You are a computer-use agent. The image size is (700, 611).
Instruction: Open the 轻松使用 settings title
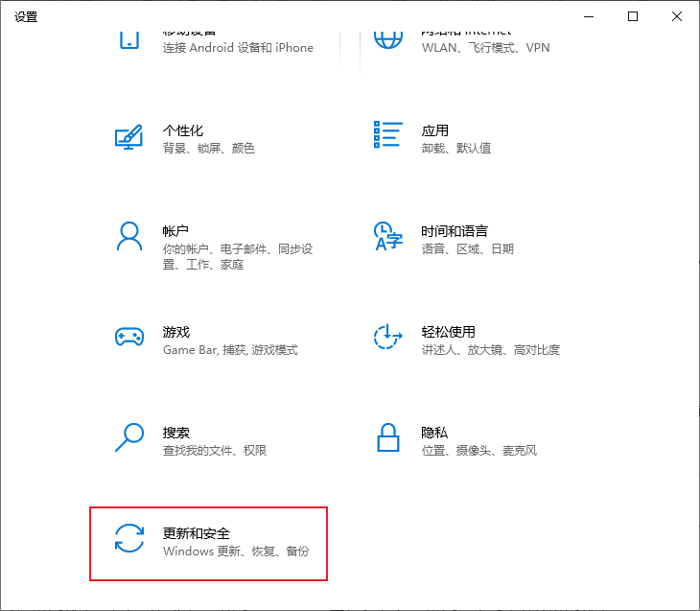448,332
